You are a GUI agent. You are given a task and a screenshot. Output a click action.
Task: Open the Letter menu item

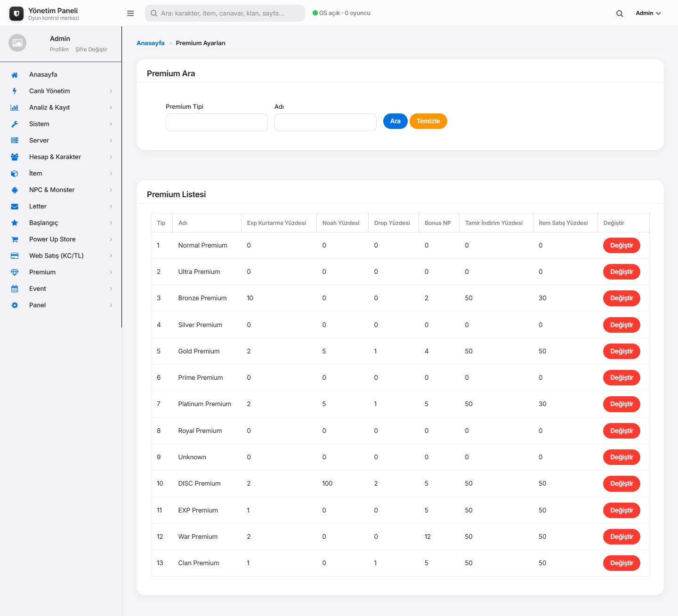(61, 206)
